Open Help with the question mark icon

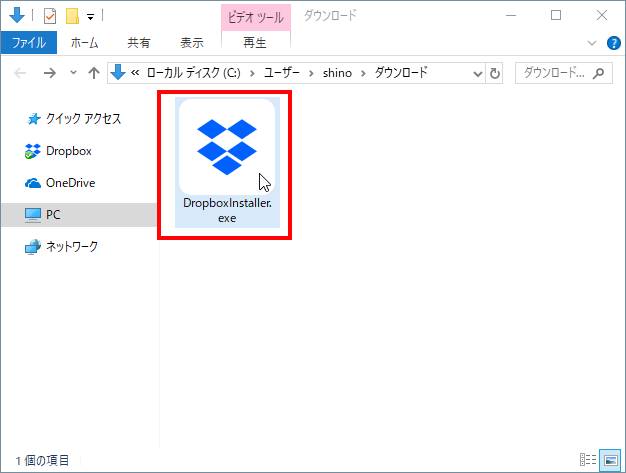[x=613, y=43]
